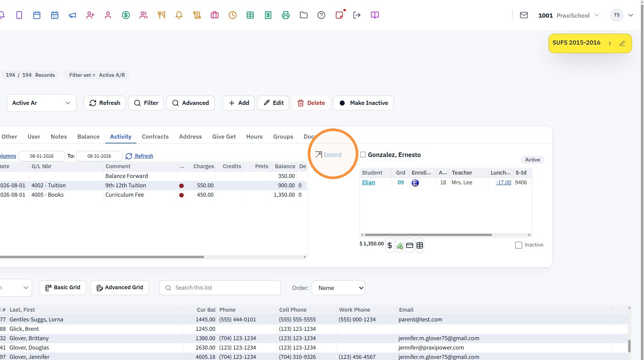This screenshot has width=644, height=360.
Task: Show the Hours tab
Action: click(x=255, y=137)
